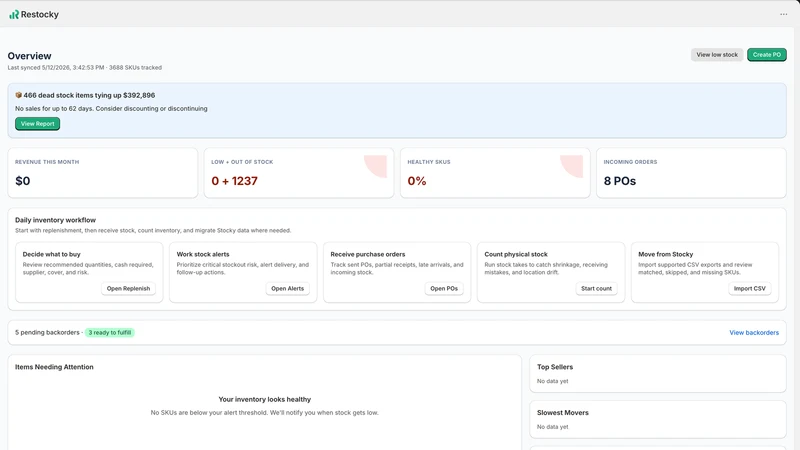The image size is (800, 450).
Task: Click Import CSV button
Action: tap(749, 288)
